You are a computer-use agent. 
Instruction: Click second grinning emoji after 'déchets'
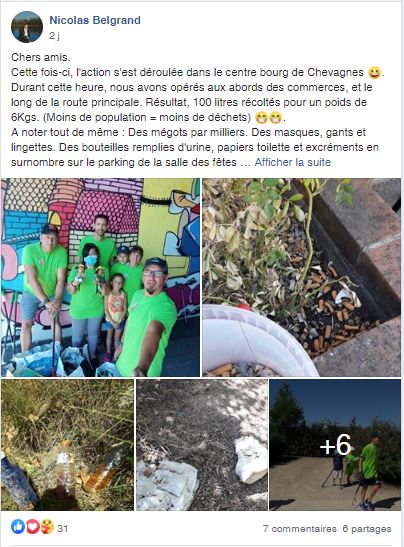(x=275, y=118)
